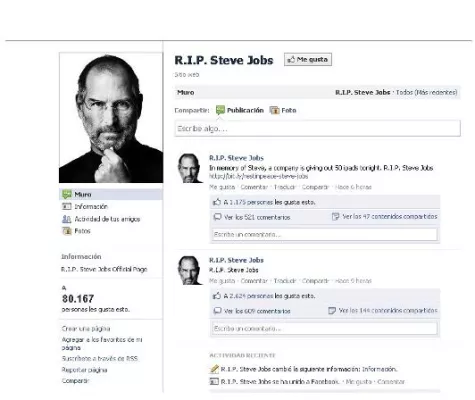Select Actividad de tus amigos icon

pyautogui.click(x=67, y=219)
